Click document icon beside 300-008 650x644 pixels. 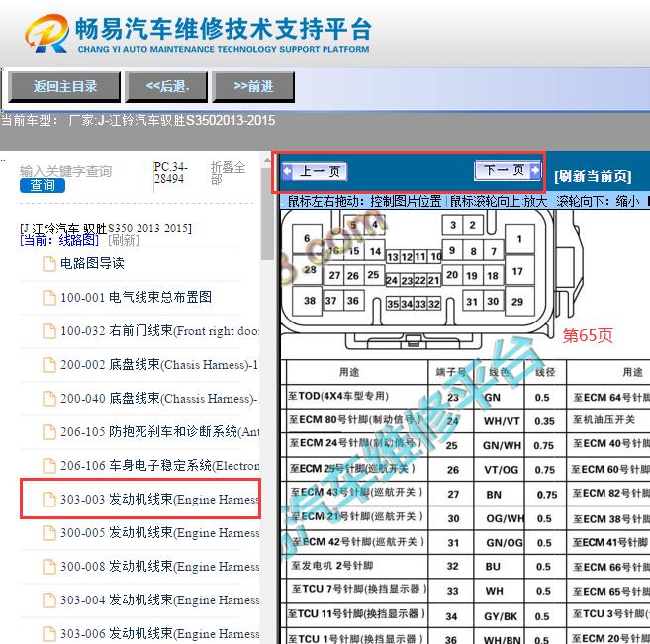49,567
